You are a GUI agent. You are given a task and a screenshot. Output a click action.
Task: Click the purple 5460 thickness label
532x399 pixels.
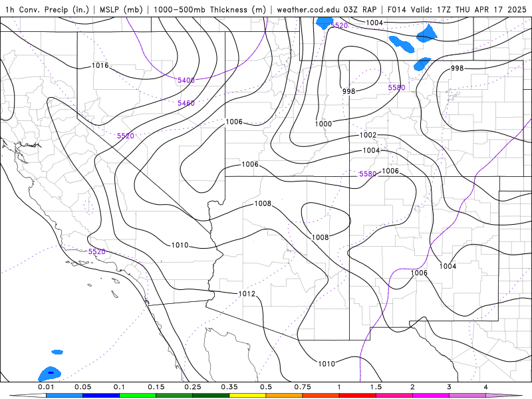click(186, 103)
